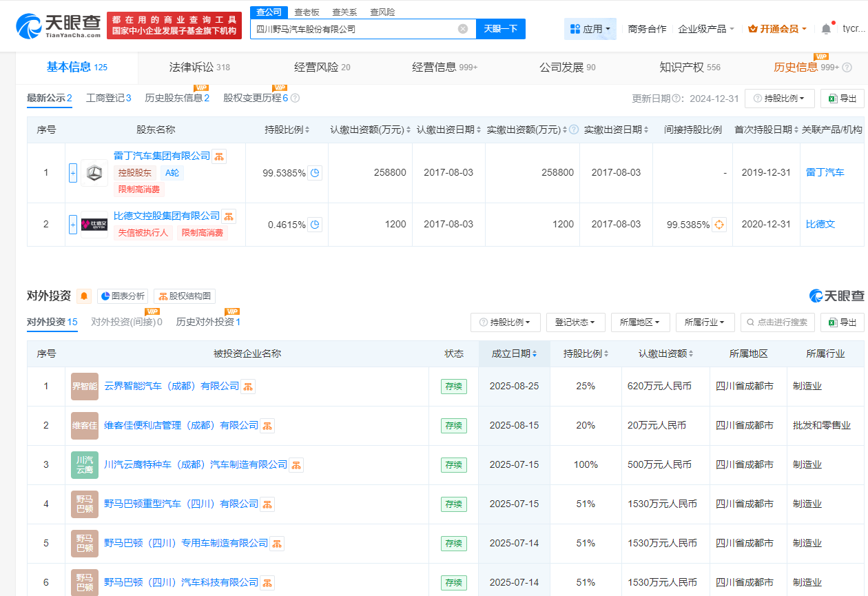The height and width of the screenshot is (596, 868).
Task: Click the 天眼一下 search button
Action: [502, 28]
